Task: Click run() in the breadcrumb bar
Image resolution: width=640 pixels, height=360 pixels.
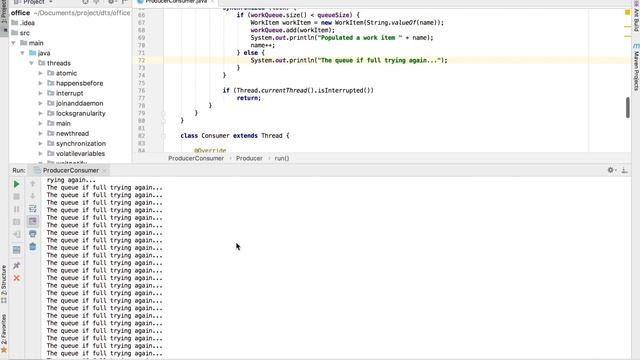Action: 282,158
